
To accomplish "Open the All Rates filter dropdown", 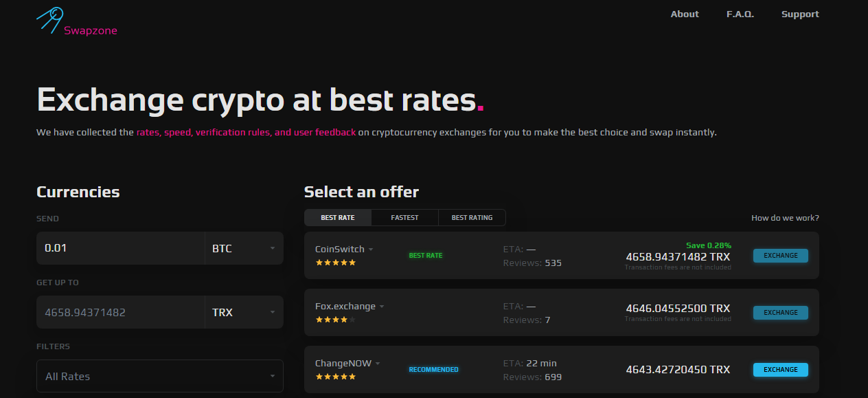I will pyautogui.click(x=159, y=376).
